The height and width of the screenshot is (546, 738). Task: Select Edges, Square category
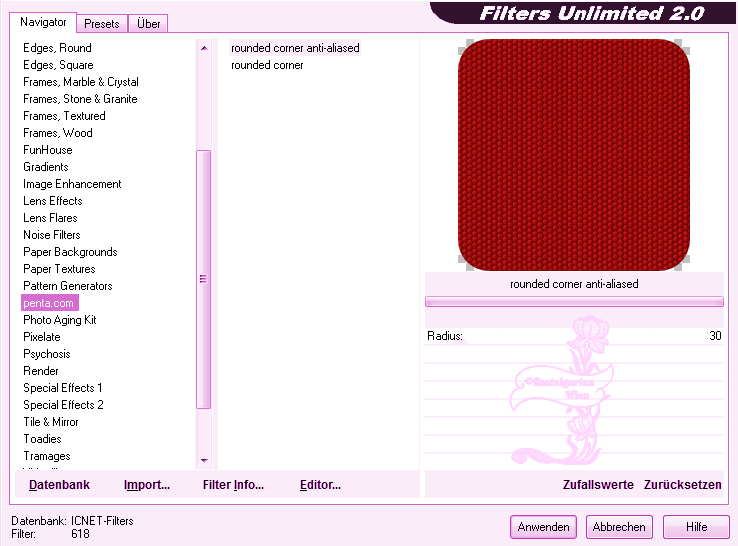pos(58,65)
